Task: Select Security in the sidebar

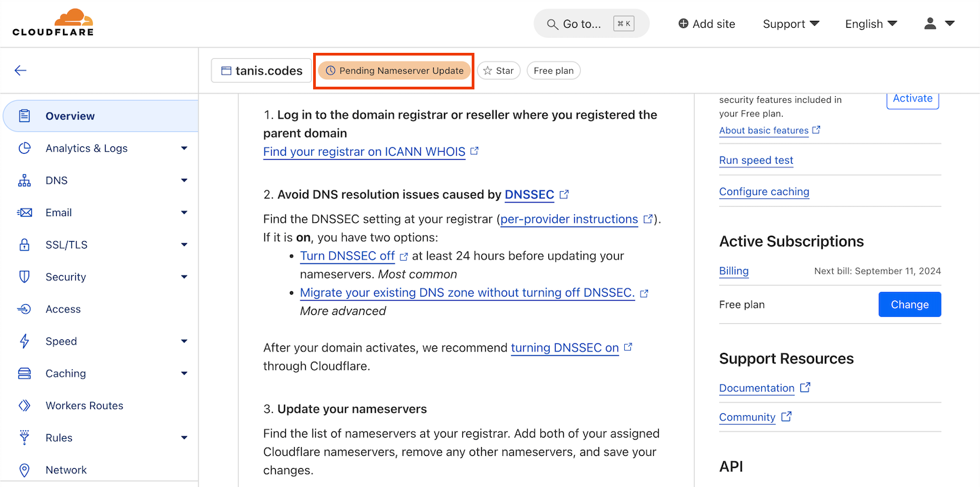Action: pyautogui.click(x=65, y=277)
